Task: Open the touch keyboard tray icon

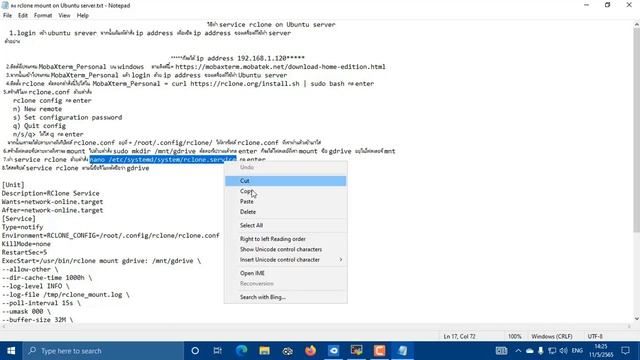Action: pos(501,351)
